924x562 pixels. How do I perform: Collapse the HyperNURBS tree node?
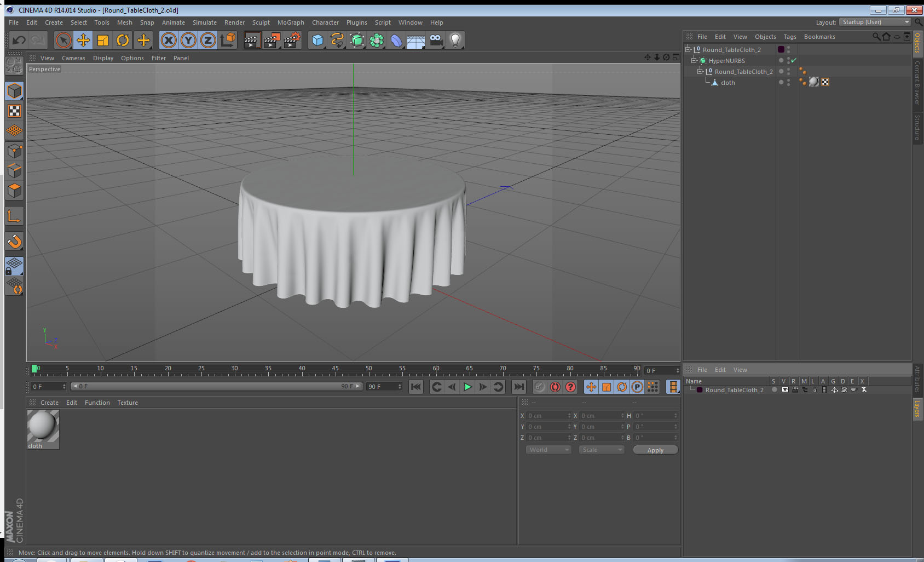pyautogui.click(x=694, y=60)
